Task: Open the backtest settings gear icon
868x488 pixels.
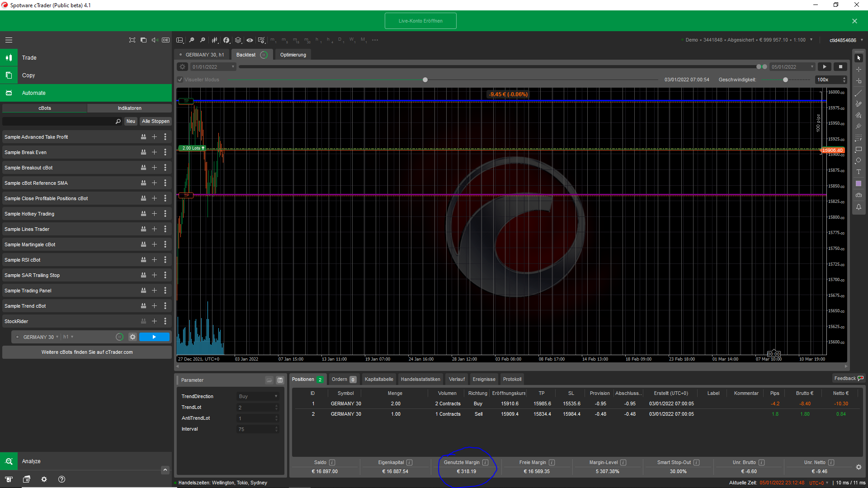Action: coord(182,67)
